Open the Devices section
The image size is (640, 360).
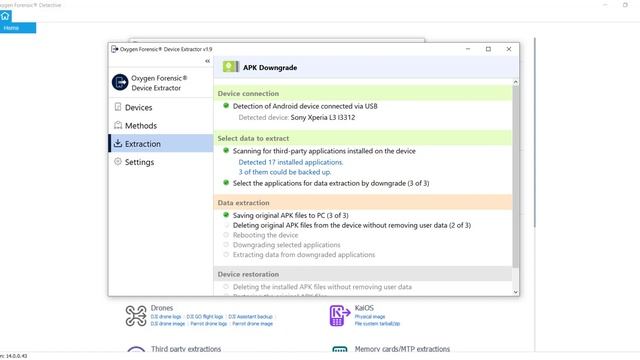click(161, 107)
